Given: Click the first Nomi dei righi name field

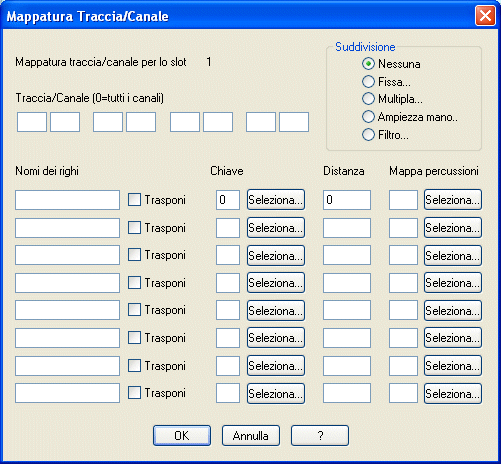Looking at the screenshot, I should click(67, 200).
